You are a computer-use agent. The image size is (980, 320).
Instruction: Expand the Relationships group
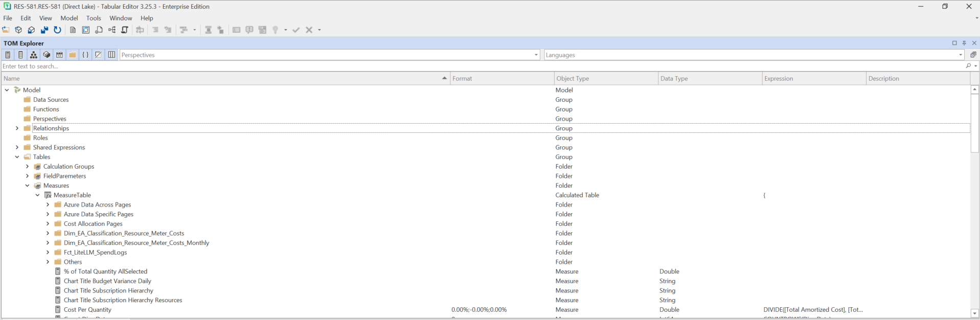click(17, 128)
